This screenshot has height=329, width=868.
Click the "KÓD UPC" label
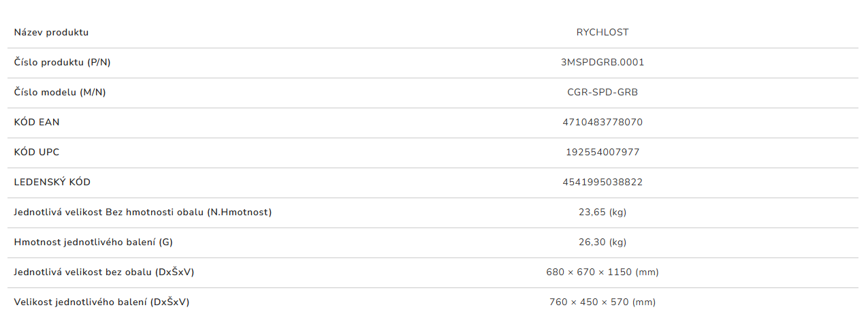tap(37, 152)
